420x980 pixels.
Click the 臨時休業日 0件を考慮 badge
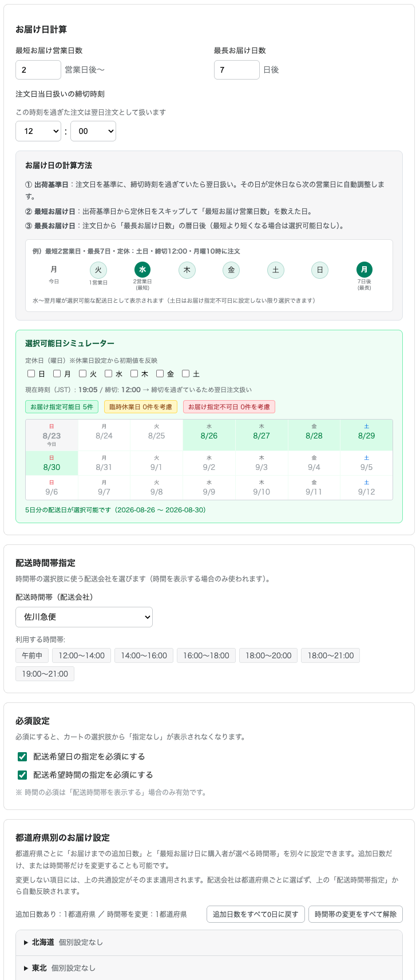[141, 407]
